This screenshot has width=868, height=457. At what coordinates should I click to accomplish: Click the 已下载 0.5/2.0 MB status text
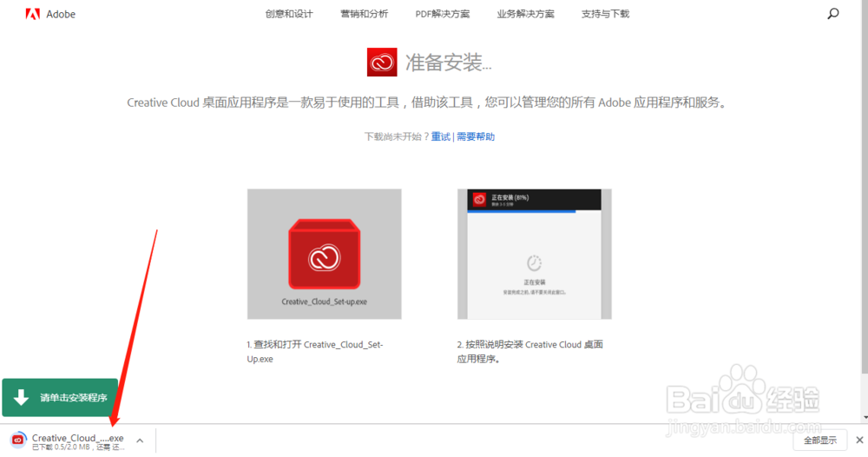tap(77, 447)
